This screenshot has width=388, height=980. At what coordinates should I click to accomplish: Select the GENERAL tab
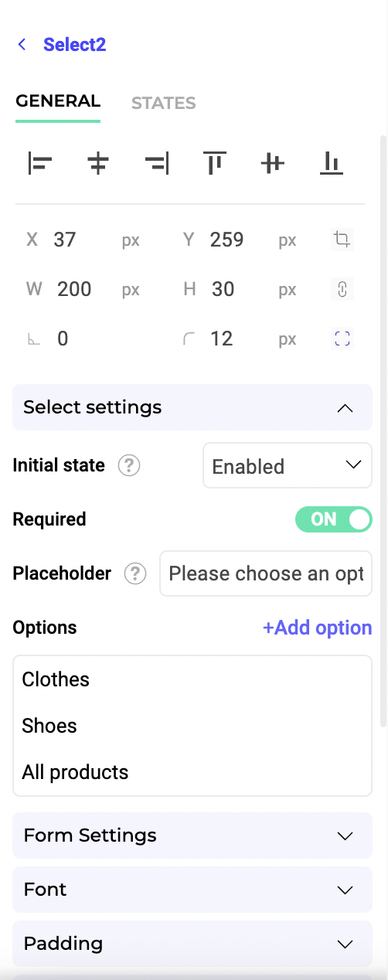coord(58,101)
